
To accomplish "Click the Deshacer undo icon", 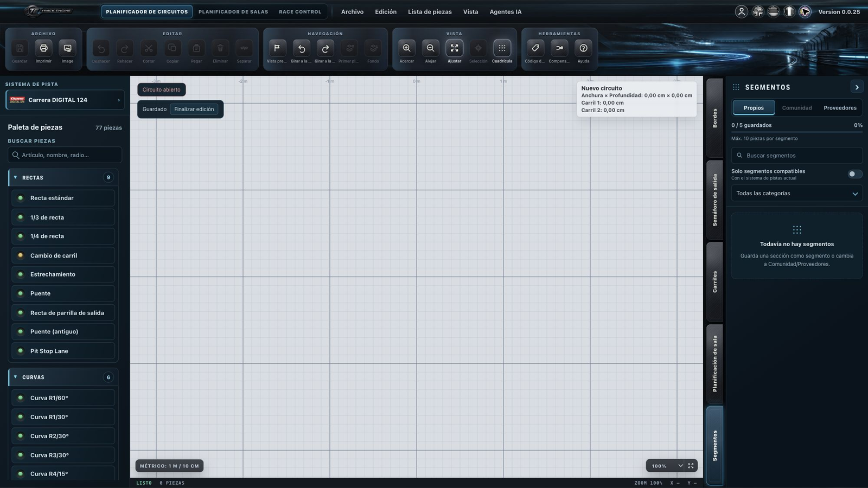I will 101,48.
